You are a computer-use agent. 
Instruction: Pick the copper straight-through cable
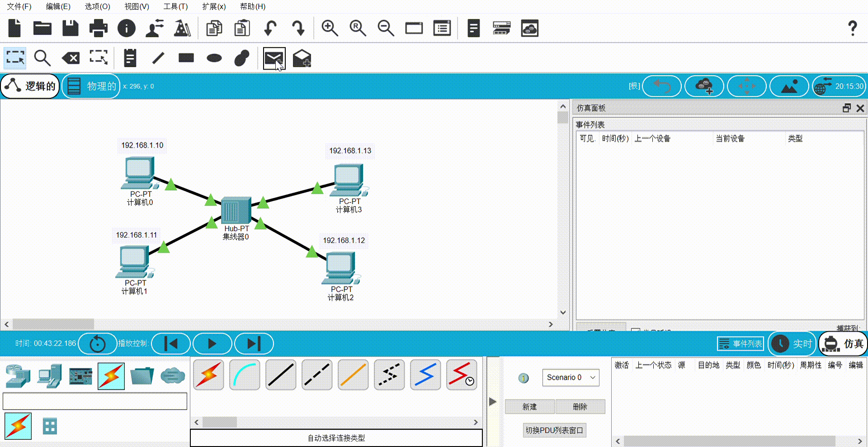281,375
